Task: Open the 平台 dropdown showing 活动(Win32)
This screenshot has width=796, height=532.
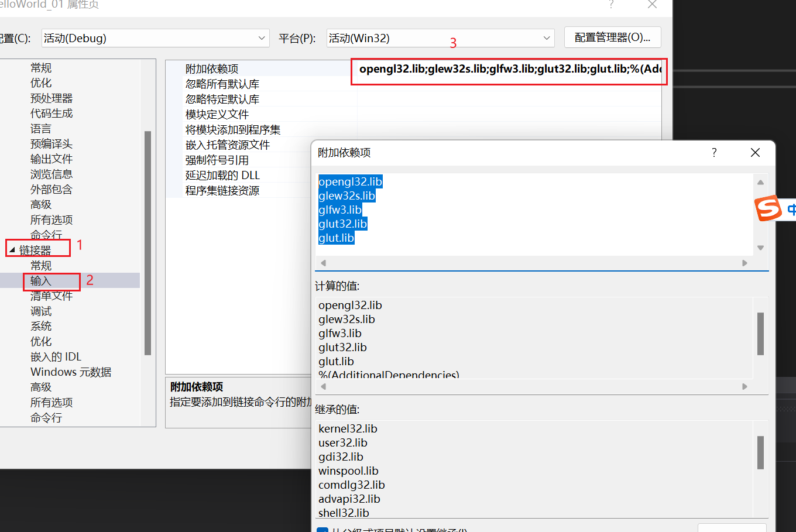Action: pos(440,38)
